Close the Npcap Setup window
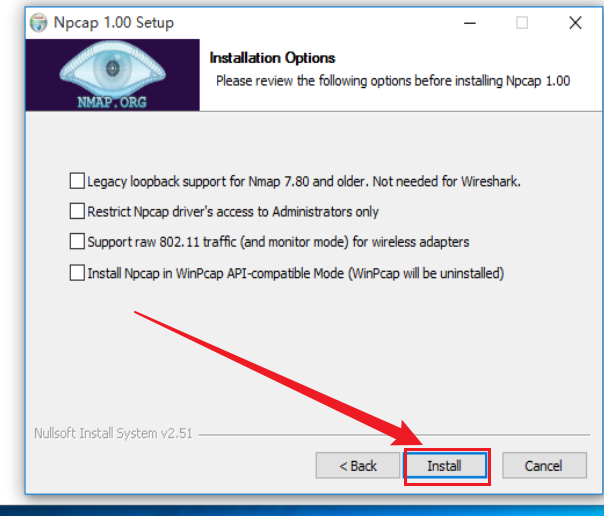 tap(575, 23)
